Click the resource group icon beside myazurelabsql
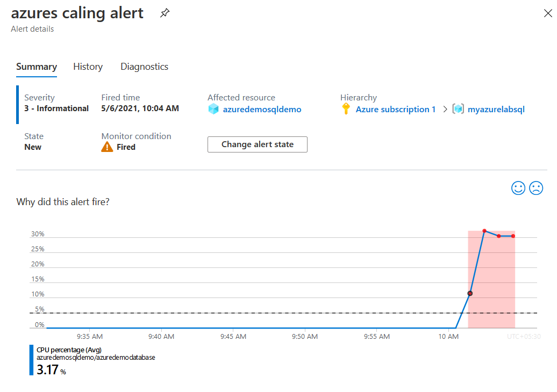Image resolution: width=557 pixels, height=392 pixels. click(458, 108)
